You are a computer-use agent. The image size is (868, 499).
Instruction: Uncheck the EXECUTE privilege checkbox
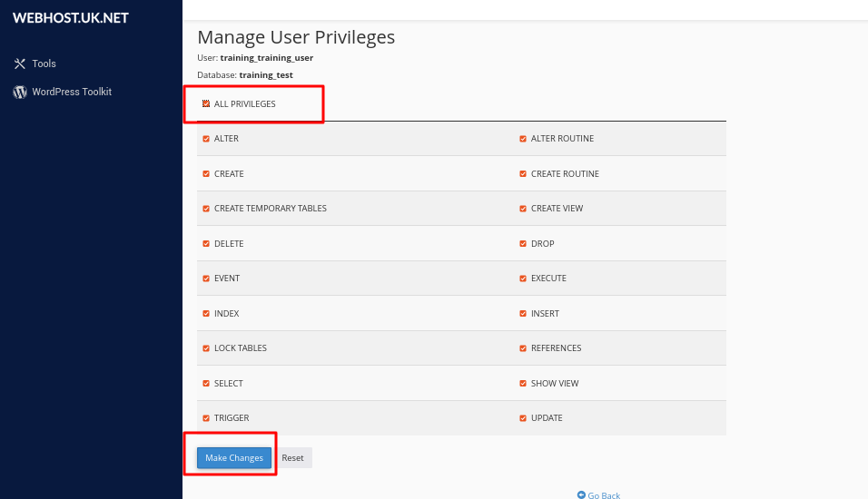(523, 279)
